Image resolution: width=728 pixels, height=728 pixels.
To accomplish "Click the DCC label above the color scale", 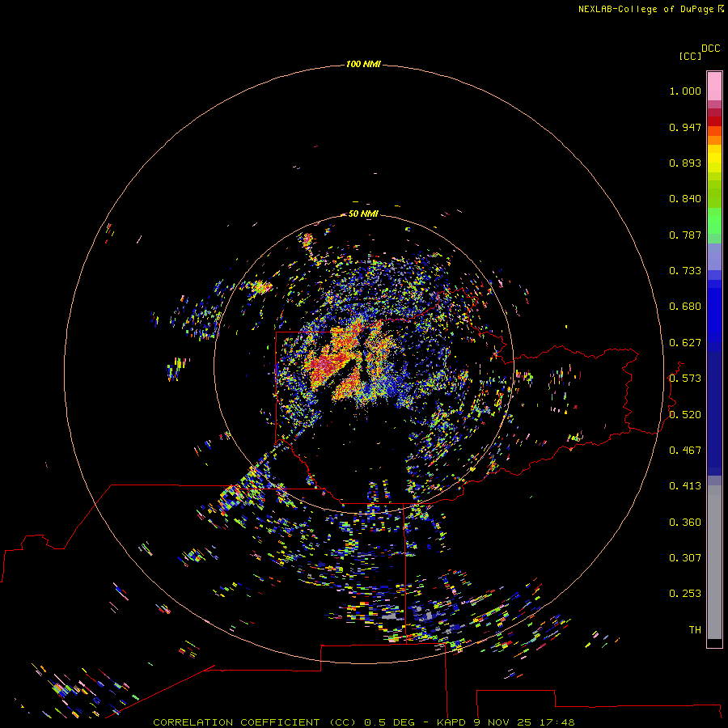I will (710, 49).
